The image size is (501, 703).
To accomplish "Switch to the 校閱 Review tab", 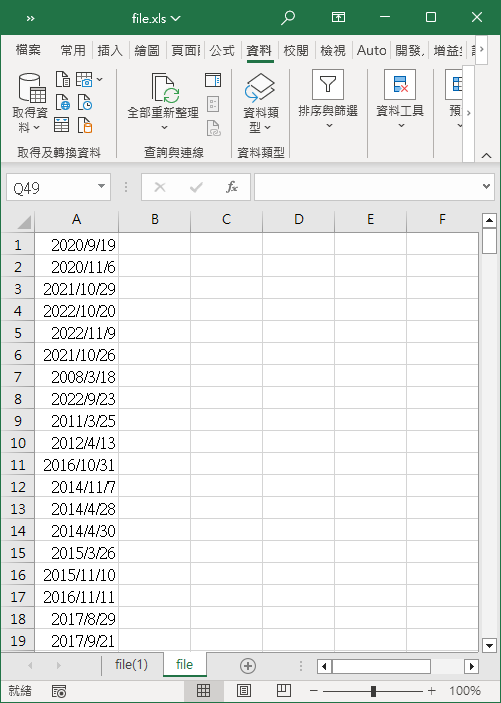I will 296,50.
